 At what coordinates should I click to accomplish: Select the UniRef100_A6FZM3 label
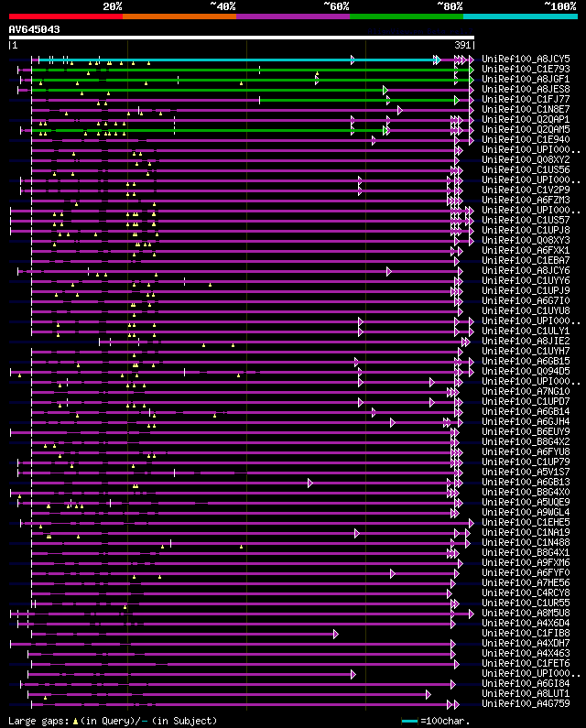pyautogui.click(x=526, y=201)
